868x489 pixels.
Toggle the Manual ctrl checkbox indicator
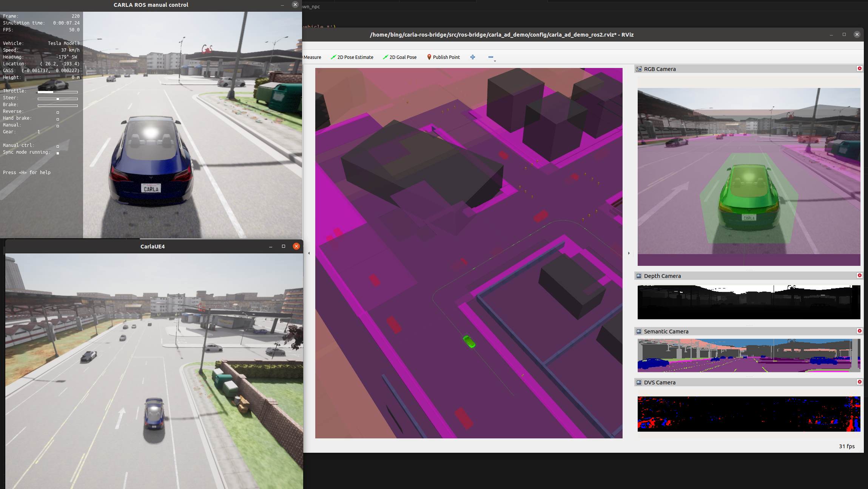(x=58, y=146)
